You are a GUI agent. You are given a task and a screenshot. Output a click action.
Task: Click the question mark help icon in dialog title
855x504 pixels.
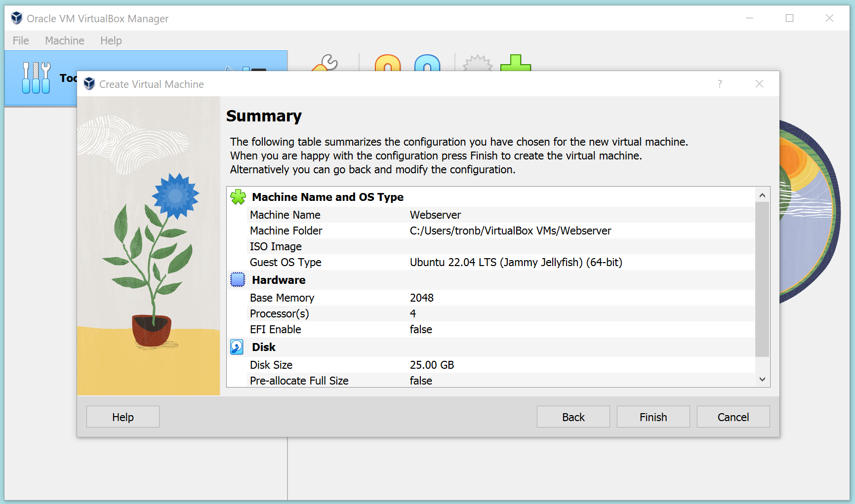point(720,84)
